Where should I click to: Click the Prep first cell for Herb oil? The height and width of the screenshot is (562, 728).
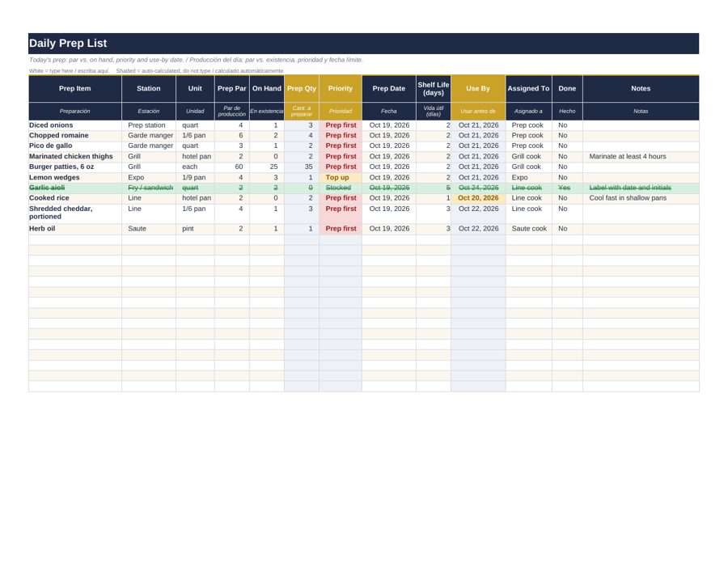coord(341,229)
